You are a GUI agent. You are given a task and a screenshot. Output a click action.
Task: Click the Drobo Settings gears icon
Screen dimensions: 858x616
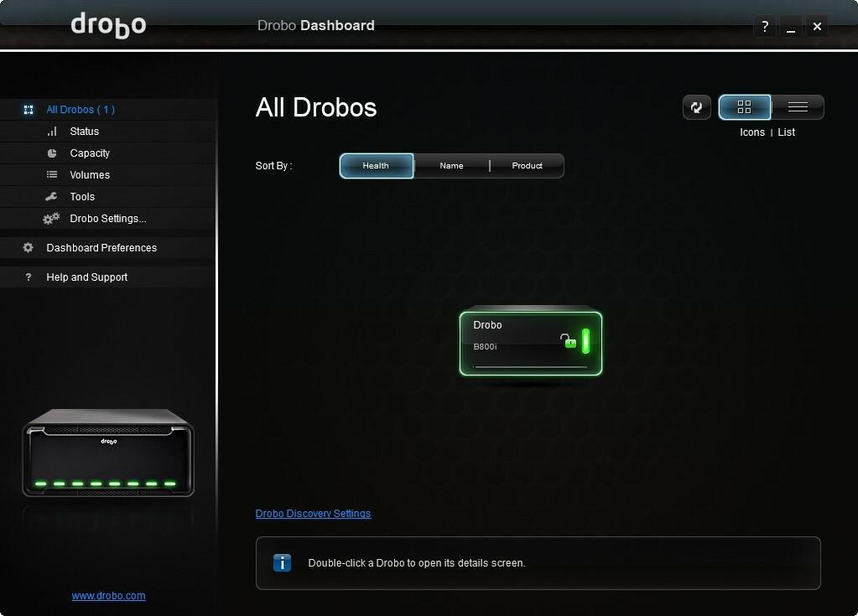pyautogui.click(x=51, y=219)
